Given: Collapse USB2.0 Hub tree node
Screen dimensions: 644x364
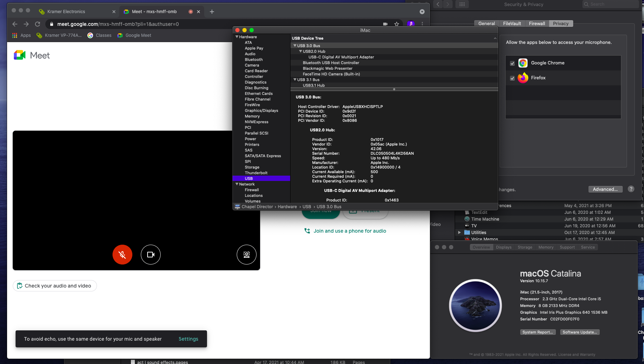Looking at the screenshot, I should click(x=301, y=51).
